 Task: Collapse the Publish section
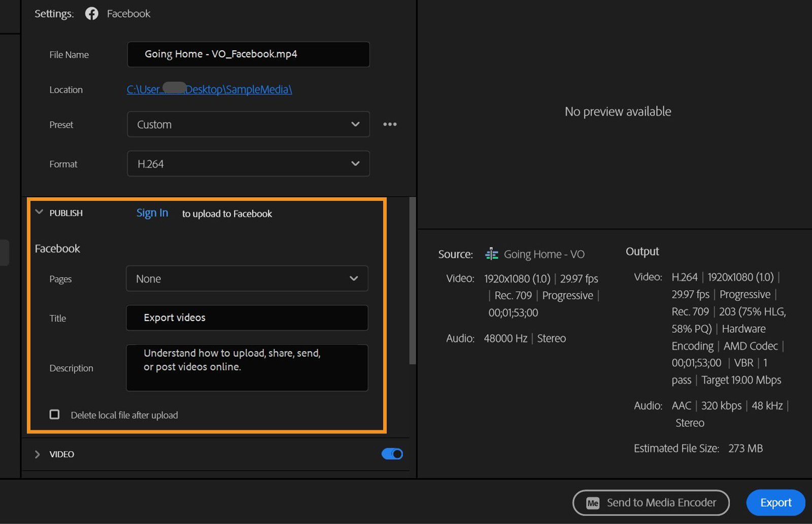(39, 213)
